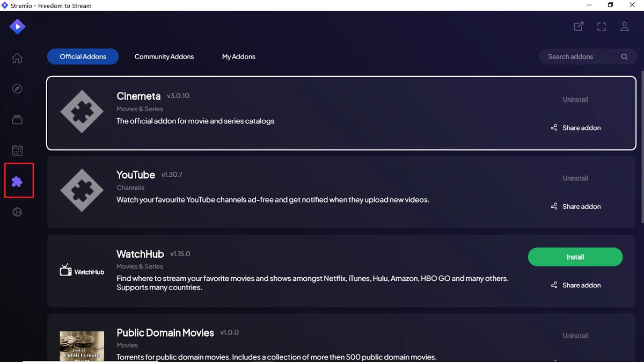
Task: Open the Library sidebar icon
Action: tap(17, 119)
